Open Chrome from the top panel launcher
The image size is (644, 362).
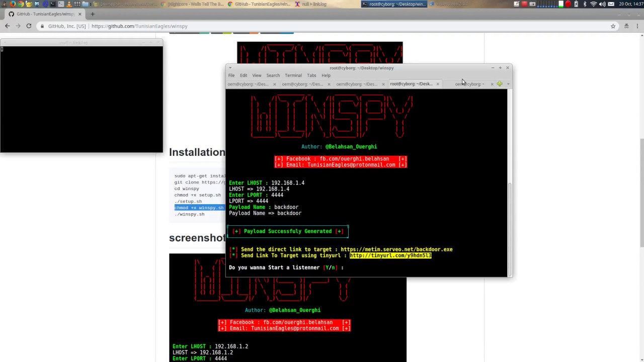point(21,4)
